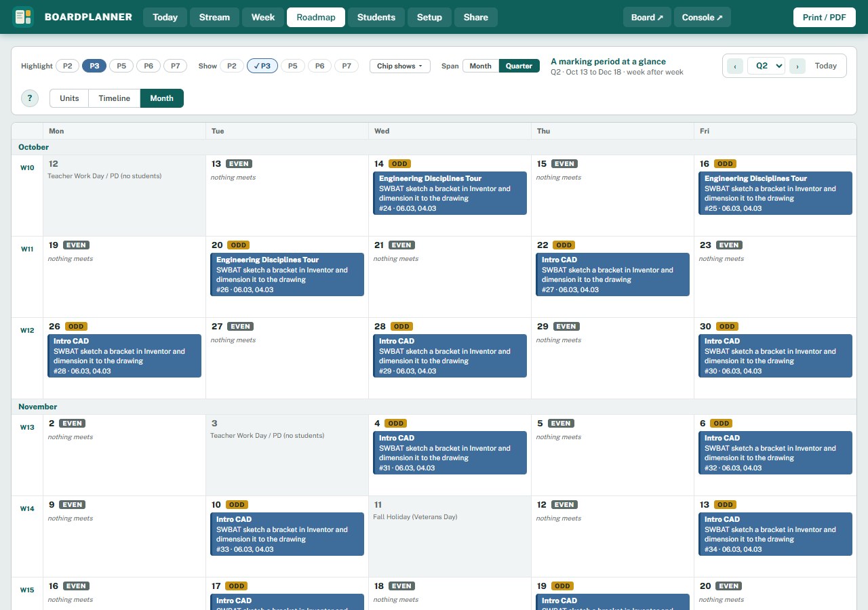Highlight period P2
The width and height of the screenshot is (868, 610).
[x=67, y=66]
